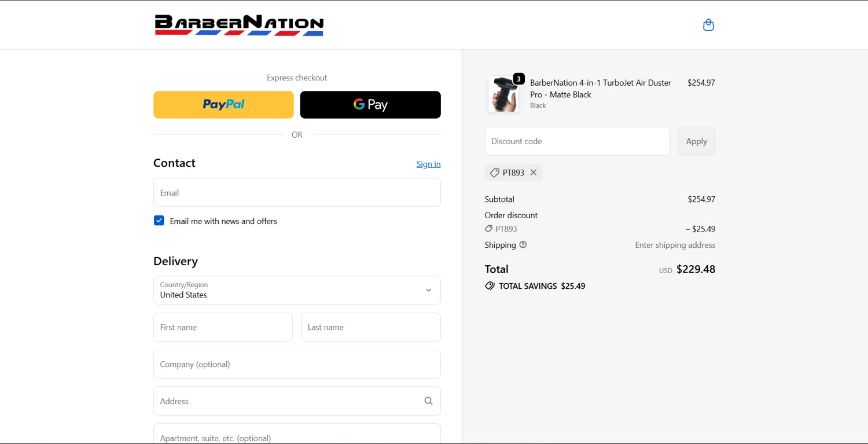
Task: Click the Apply discount button
Action: coord(697,141)
